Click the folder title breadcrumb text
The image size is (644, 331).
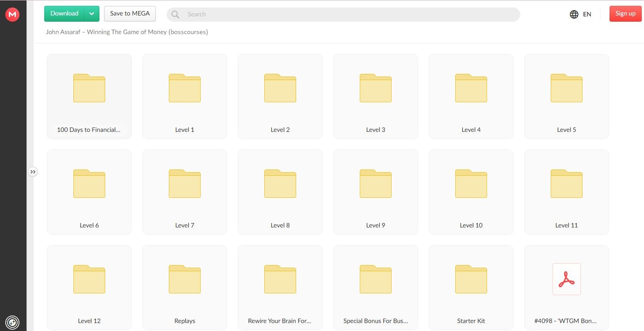point(127,32)
